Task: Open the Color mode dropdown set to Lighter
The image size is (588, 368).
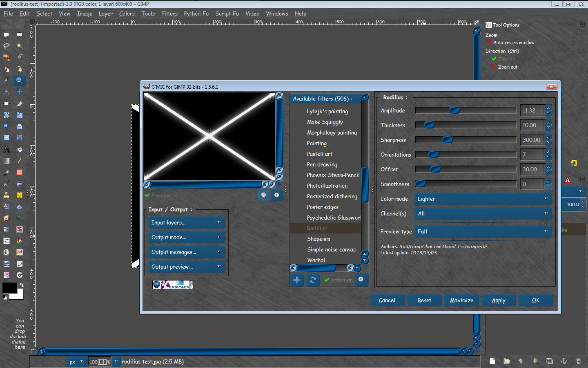Action: 483,199
